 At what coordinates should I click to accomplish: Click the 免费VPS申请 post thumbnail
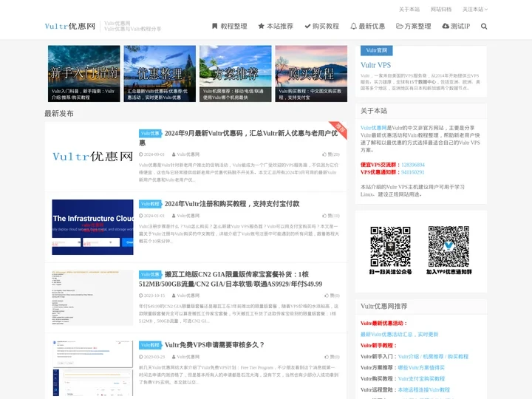[x=92, y=368]
